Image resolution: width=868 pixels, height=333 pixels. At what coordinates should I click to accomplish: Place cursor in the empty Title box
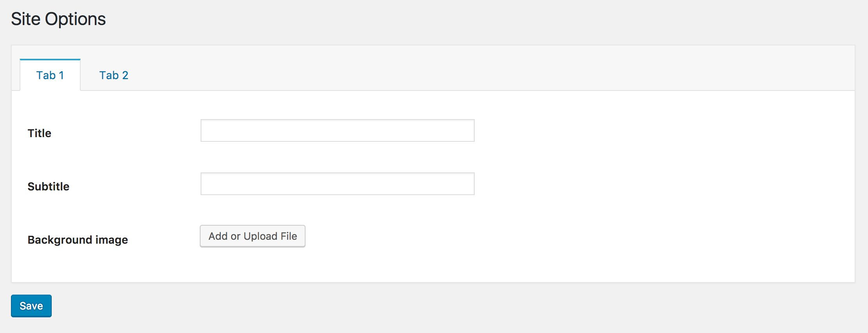337,130
